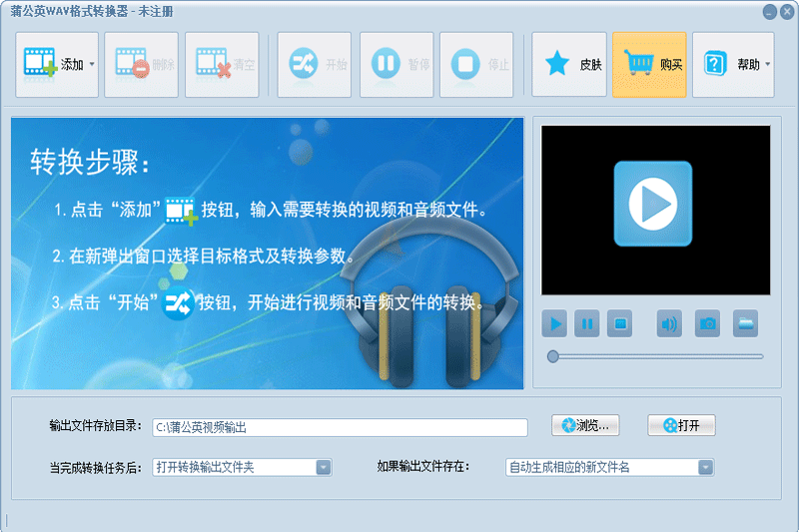799x532 pixels.
Task: Open the folder icon in player controls
Action: pyautogui.click(x=745, y=323)
